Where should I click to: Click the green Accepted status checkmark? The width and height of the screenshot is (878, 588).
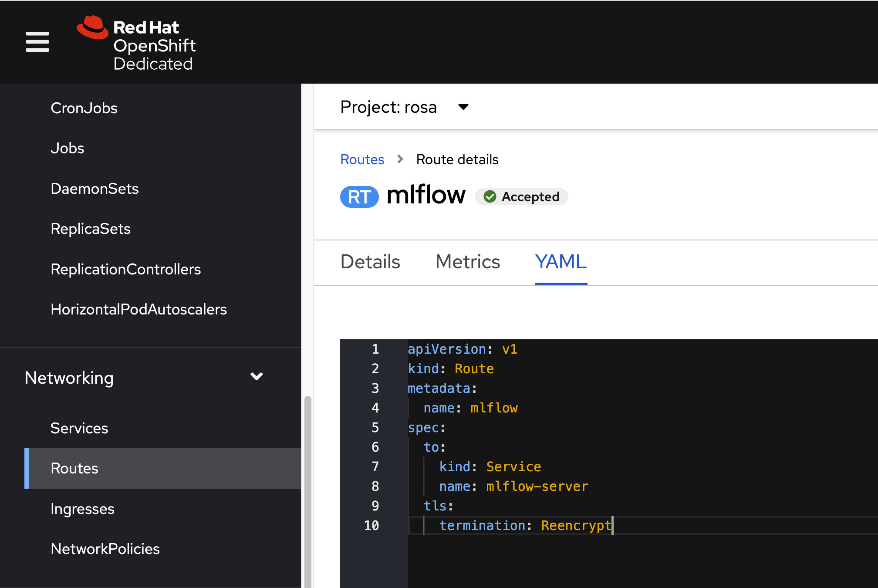click(x=490, y=197)
